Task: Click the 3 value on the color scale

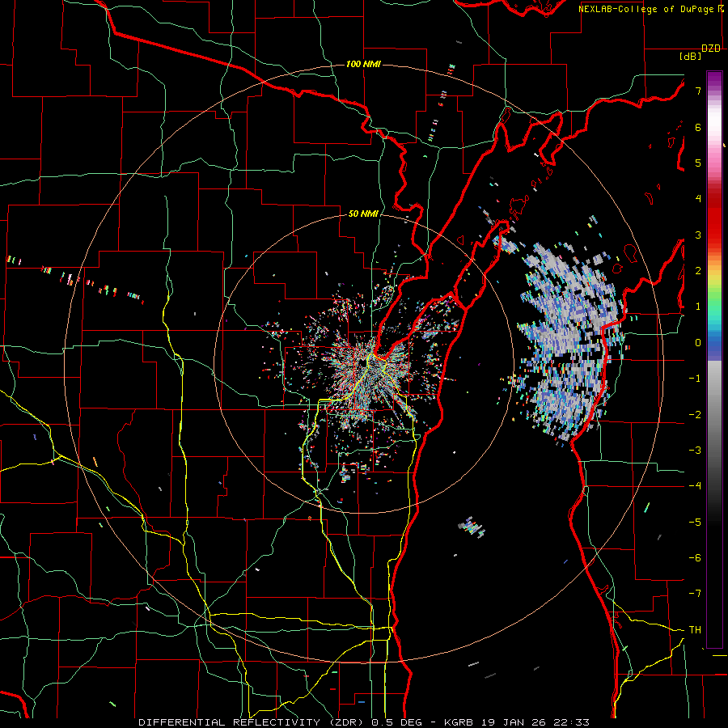Action: click(x=698, y=235)
